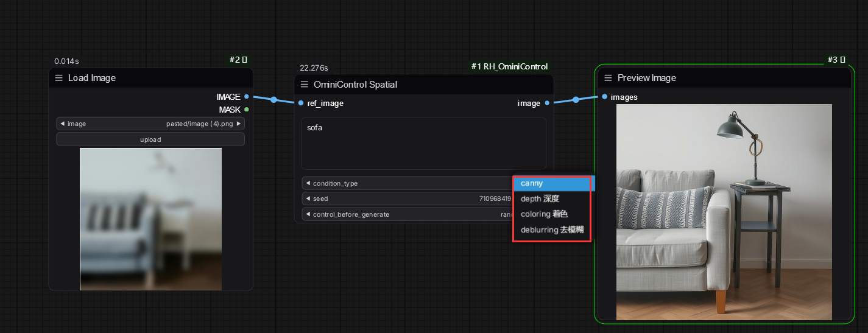Click the IMAGE output connector dot
This screenshot has height=333, width=868.
click(246, 97)
